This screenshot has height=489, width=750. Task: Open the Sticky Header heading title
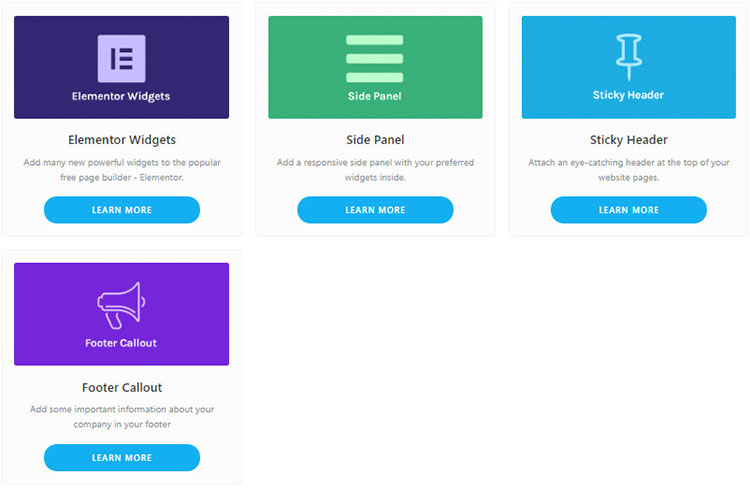coord(628,140)
